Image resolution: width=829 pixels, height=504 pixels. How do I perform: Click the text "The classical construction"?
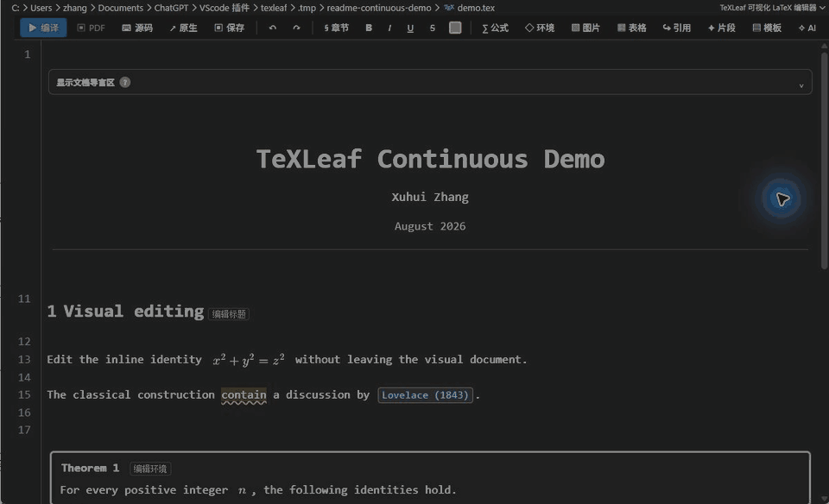click(130, 394)
